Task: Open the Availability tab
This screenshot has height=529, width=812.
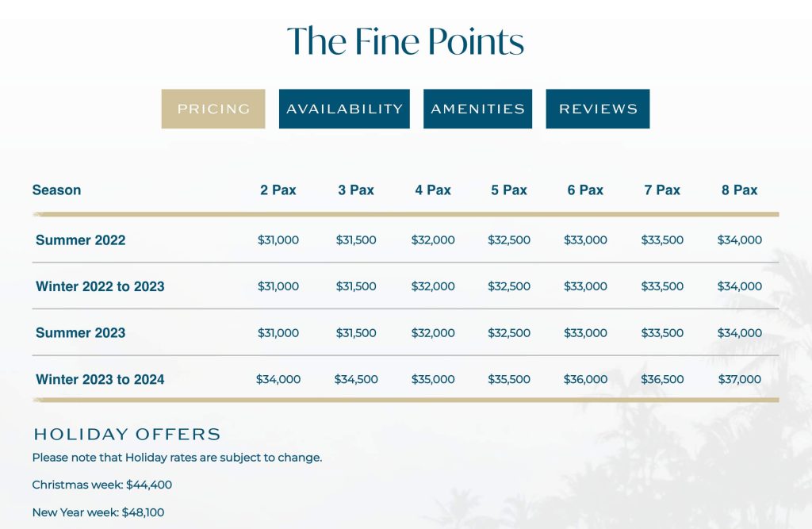Action: 344,109
